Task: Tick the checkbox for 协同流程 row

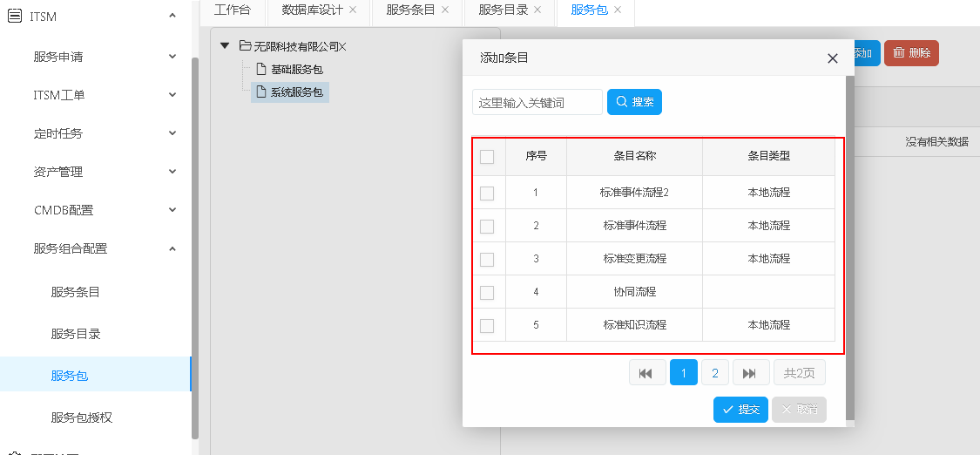Action: point(487,292)
